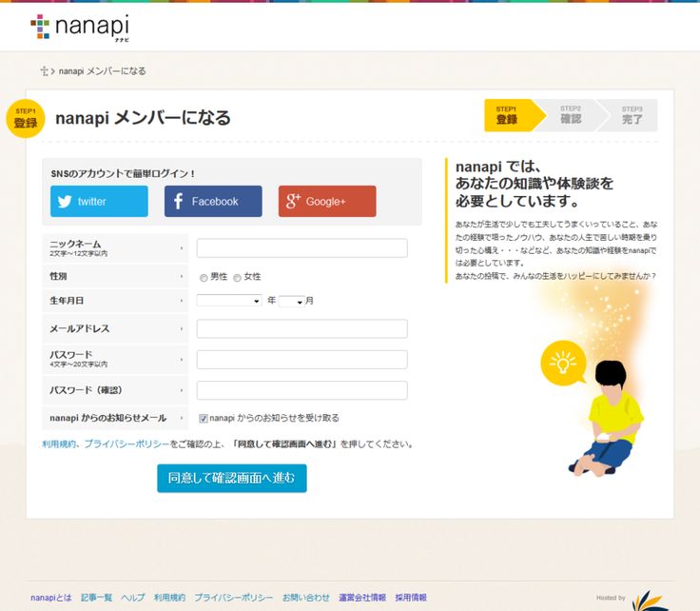Screen dimensions: 700x611
Task: Click the hosting company logo in footer
Action: [x=650, y=600]
